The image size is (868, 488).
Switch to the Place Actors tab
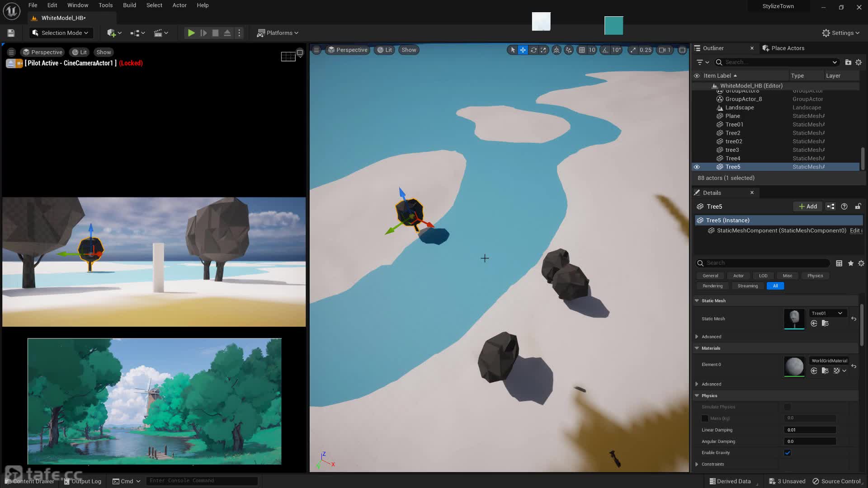[x=783, y=48]
